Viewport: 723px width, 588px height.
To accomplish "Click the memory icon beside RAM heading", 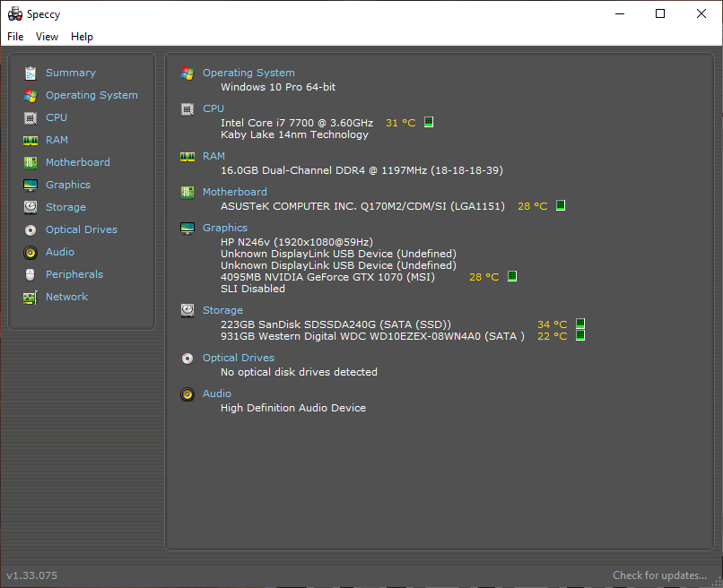I will click(x=187, y=157).
